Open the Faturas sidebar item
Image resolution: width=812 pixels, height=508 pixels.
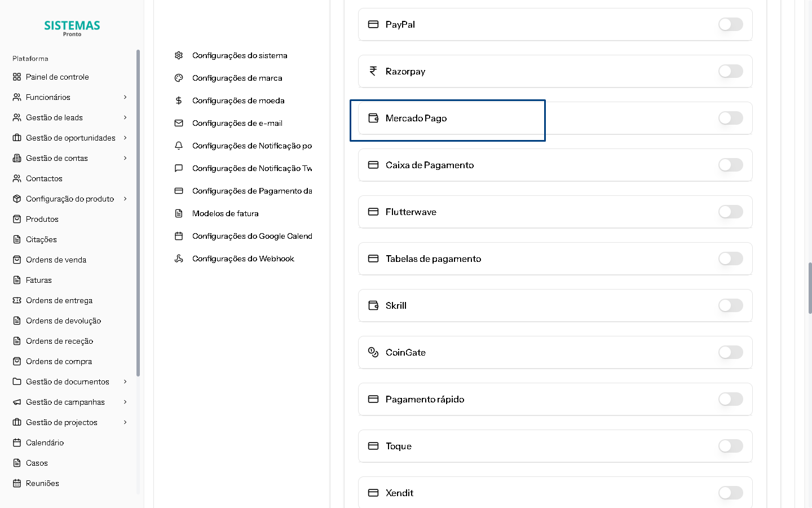point(38,280)
